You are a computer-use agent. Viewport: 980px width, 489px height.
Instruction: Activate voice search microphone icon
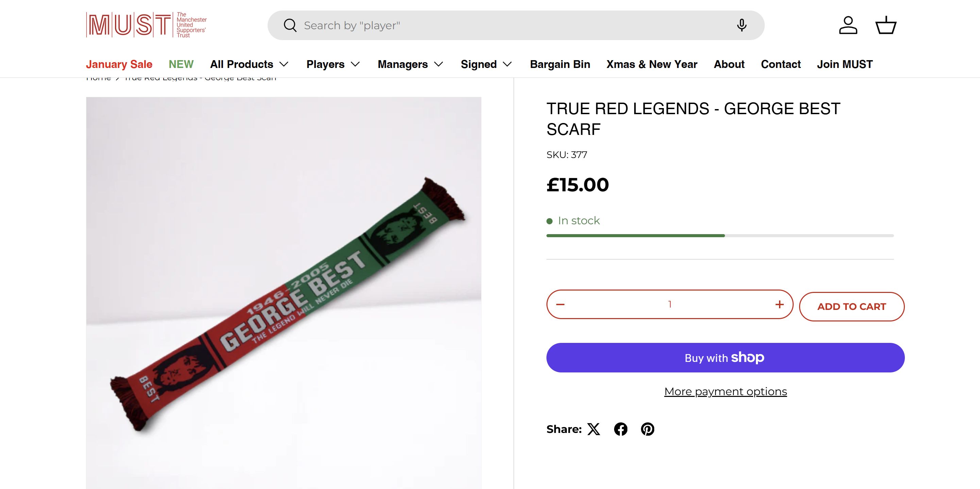(x=742, y=25)
